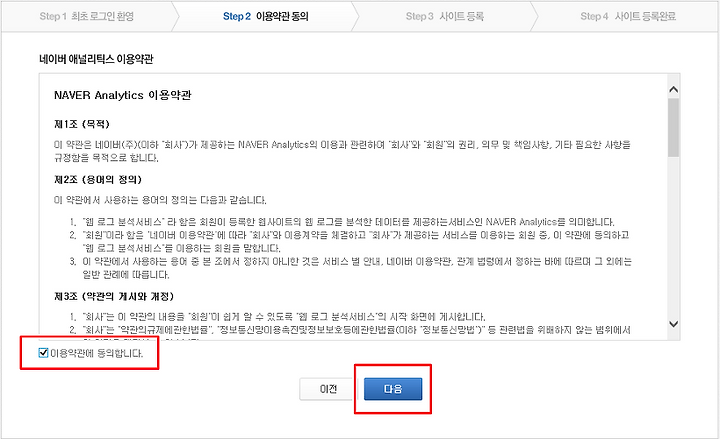Click the 네이버 애널리틱스 이용약관 heading
This screenshot has width=720, height=439.
96,59
